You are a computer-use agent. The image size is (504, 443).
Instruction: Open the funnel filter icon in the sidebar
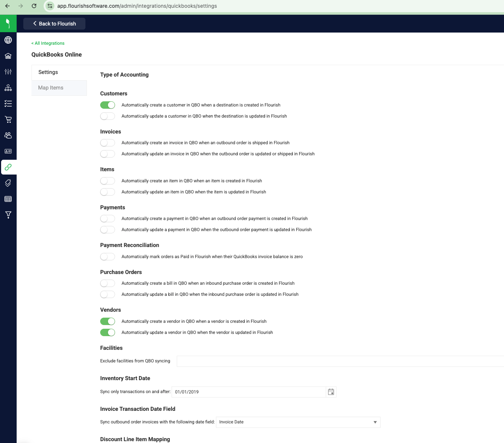[8, 215]
